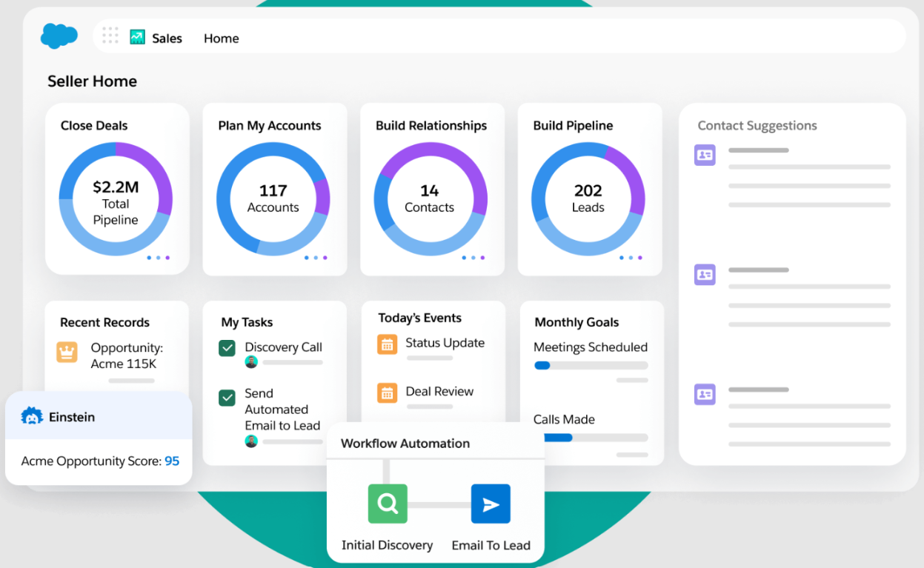Click the Plan My Accounts pagination dots
Image resolution: width=924 pixels, height=568 pixels.
pyautogui.click(x=316, y=258)
